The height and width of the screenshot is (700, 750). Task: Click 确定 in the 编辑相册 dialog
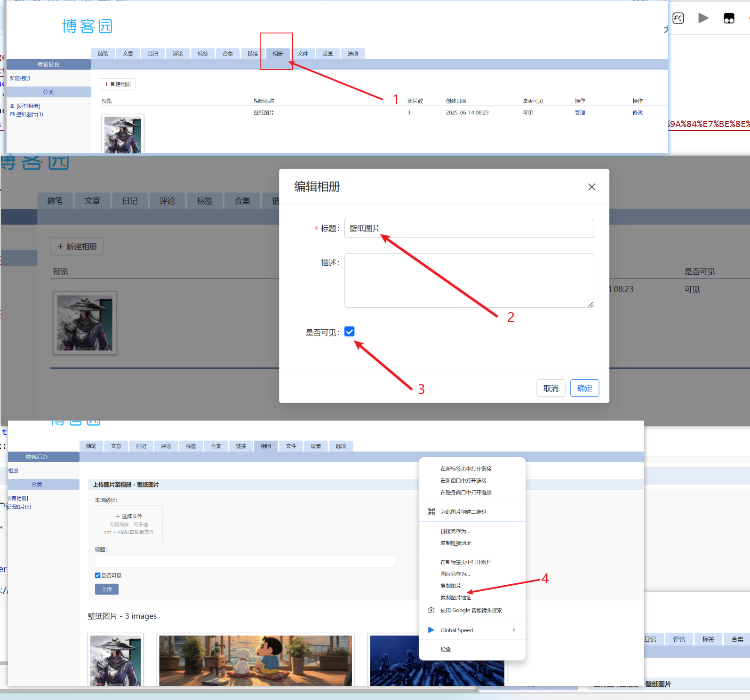(585, 388)
